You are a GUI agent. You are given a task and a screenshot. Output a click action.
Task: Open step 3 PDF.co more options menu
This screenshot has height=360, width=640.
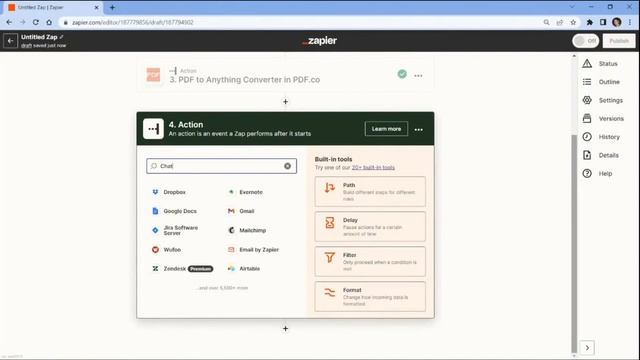(418, 76)
